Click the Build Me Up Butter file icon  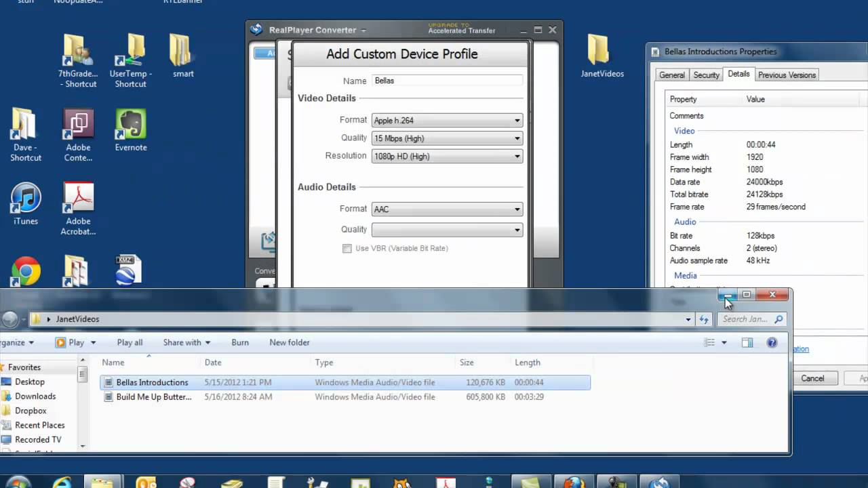click(108, 397)
